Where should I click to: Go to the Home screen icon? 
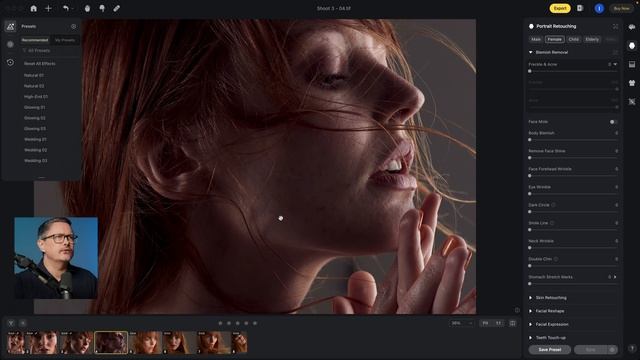[x=33, y=8]
